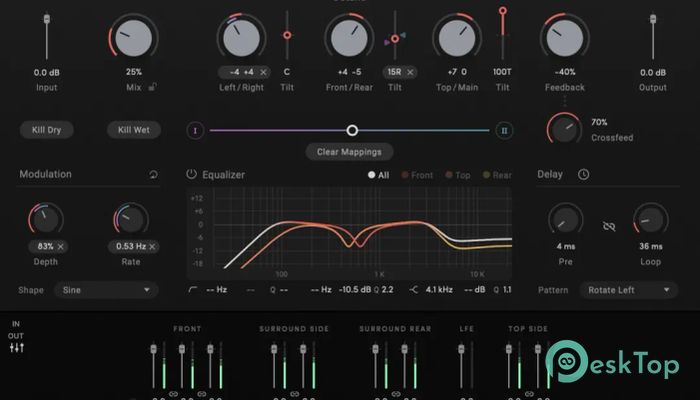Clear the Rate 0.53 Hz mapping X
700x400 pixels.
(152, 246)
